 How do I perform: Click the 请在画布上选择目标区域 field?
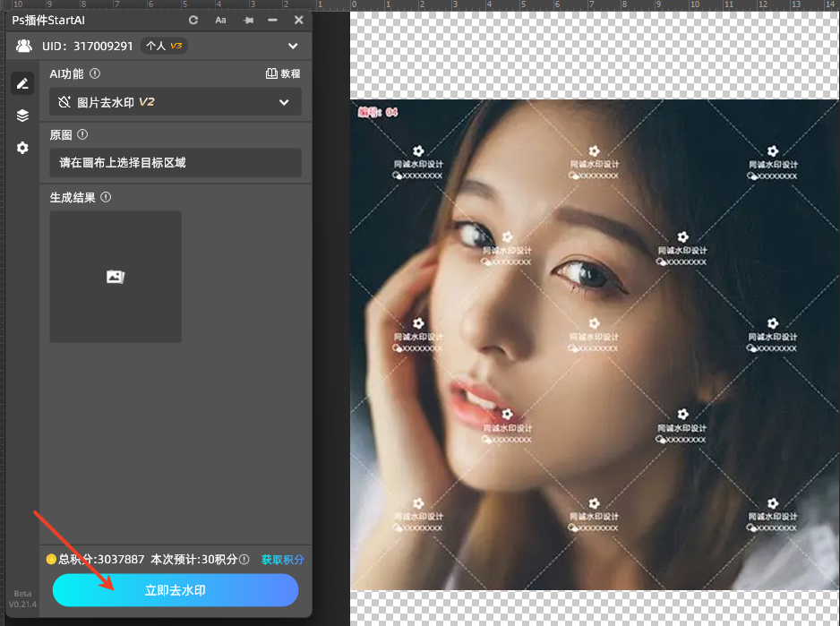[x=176, y=163]
